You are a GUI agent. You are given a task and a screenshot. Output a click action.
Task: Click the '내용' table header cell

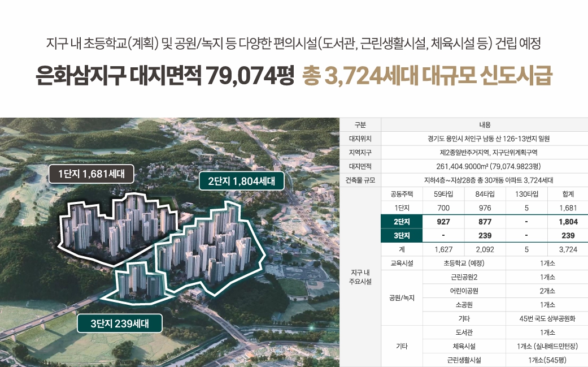[485, 124]
